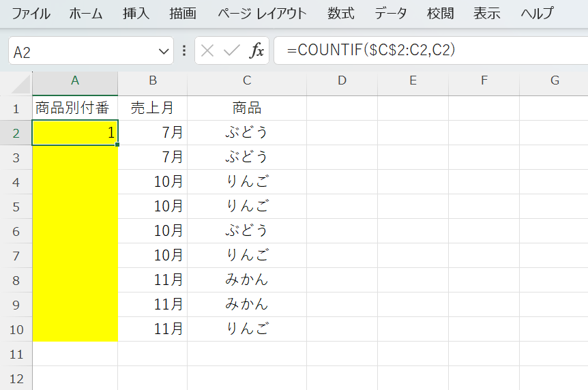Select yellow cell A6
The width and height of the screenshot is (588, 390).
coord(75,230)
